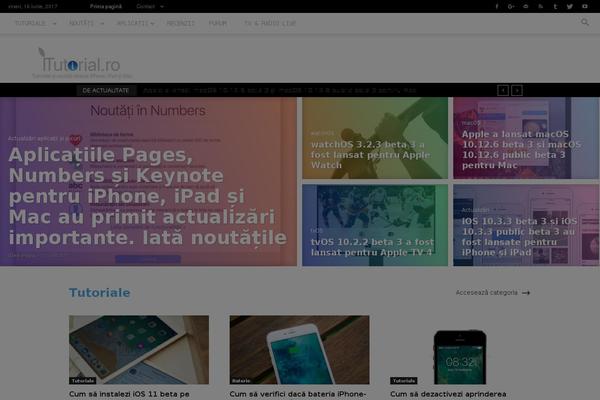
Task: Click the date text in top bar
Action: coord(33,7)
